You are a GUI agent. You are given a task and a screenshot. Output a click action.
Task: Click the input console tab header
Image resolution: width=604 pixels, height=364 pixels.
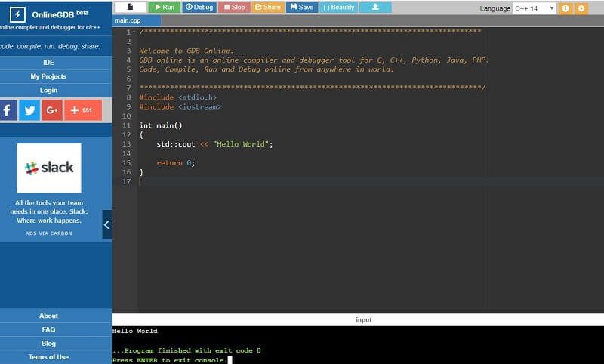tap(364, 319)
